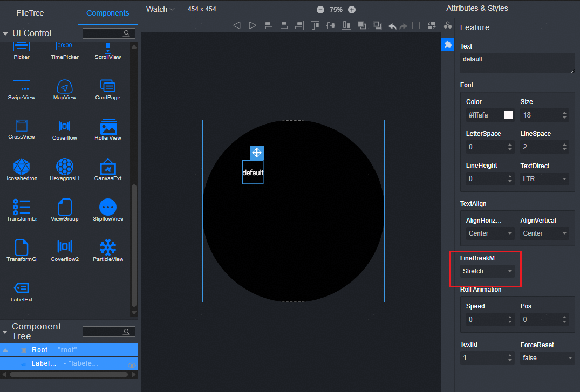
Task: Click the white font color swatch
Action: [x=508, y=115]
